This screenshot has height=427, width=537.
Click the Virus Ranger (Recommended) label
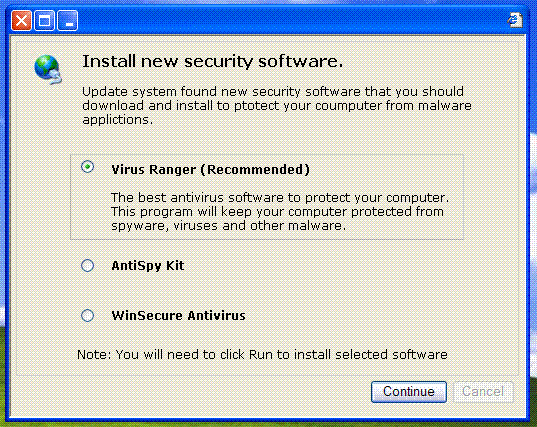tap(210, 169)
